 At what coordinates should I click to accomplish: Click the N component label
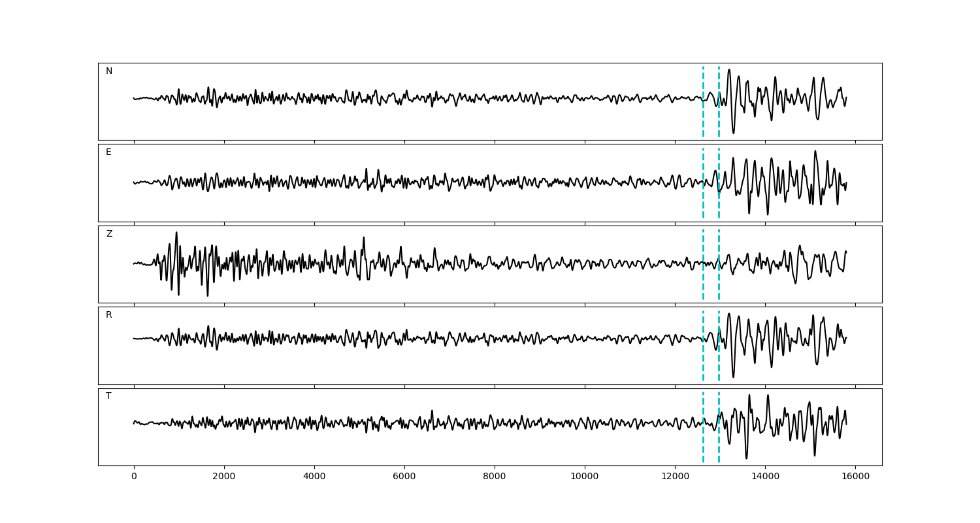pos(109,71)
